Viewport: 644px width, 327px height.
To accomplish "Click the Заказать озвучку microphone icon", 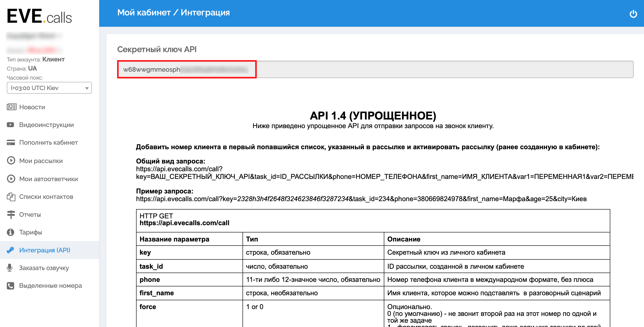I will pyautogui.click(x=10, y=268).
